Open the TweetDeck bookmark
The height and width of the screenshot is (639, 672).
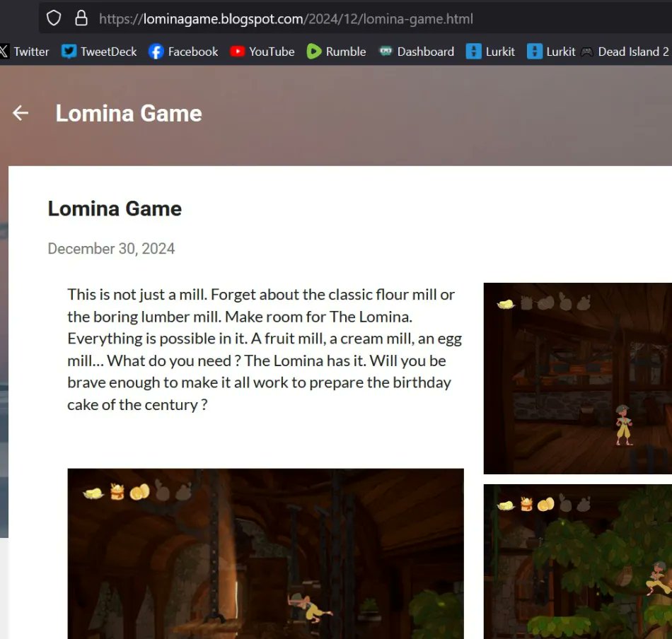99,52
